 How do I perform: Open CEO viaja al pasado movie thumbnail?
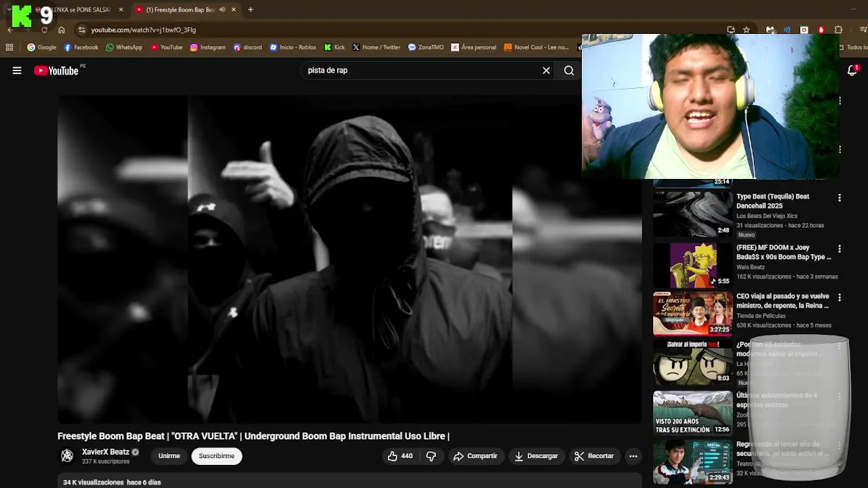click(x=692, y=313)
